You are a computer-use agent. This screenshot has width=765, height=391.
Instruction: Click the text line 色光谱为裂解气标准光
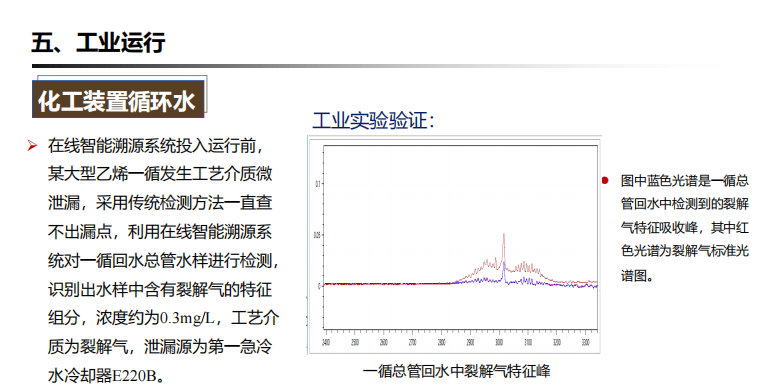(x=684, y=250)
